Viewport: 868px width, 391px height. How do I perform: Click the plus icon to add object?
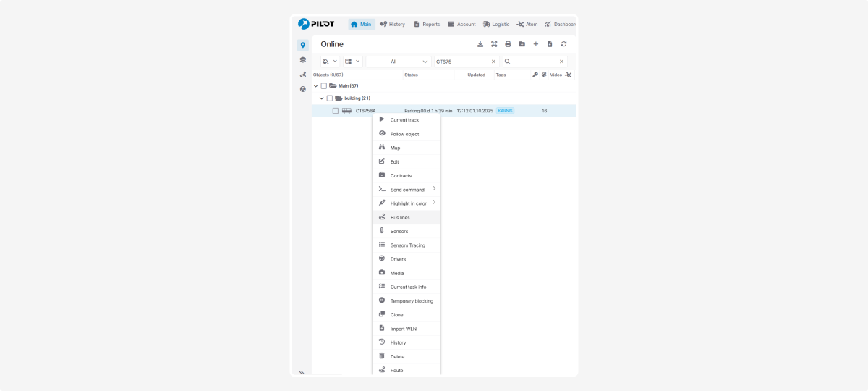(536, 44)
